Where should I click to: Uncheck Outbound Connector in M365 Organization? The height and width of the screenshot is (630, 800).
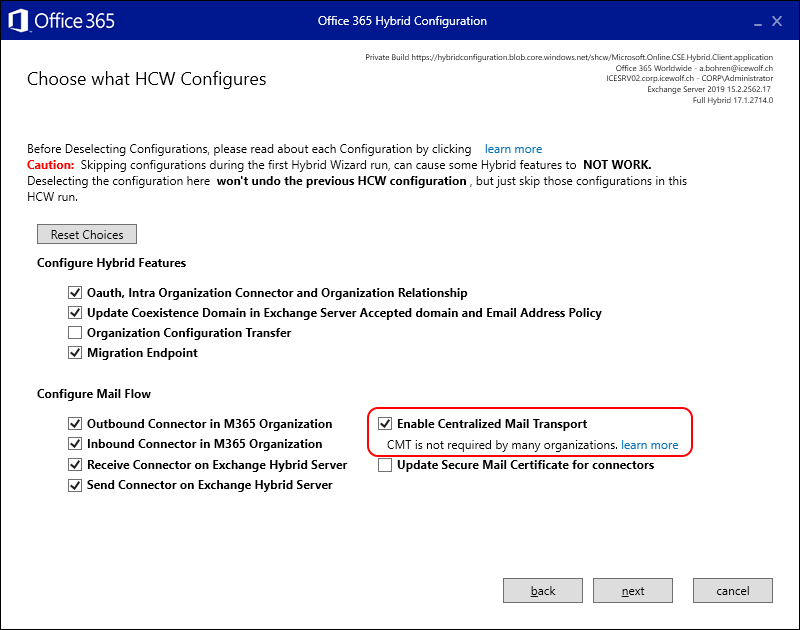tap(75, 423)
